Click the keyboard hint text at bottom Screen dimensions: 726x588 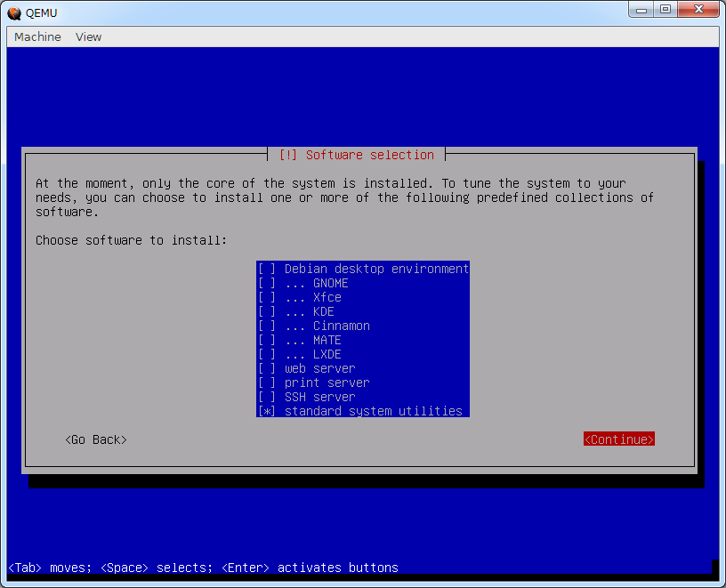(203, 568)
